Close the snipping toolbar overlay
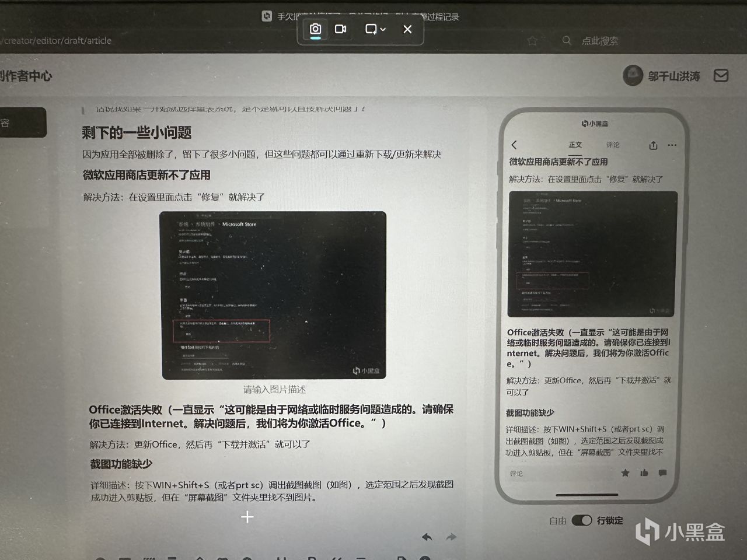This screenshot has width=747, height=560. click(x=407, y=29)
